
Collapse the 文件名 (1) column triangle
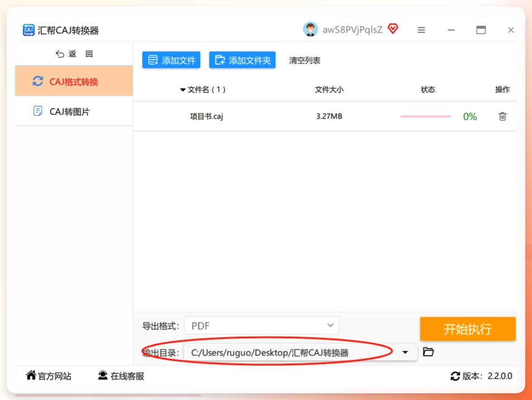point(182,90)
